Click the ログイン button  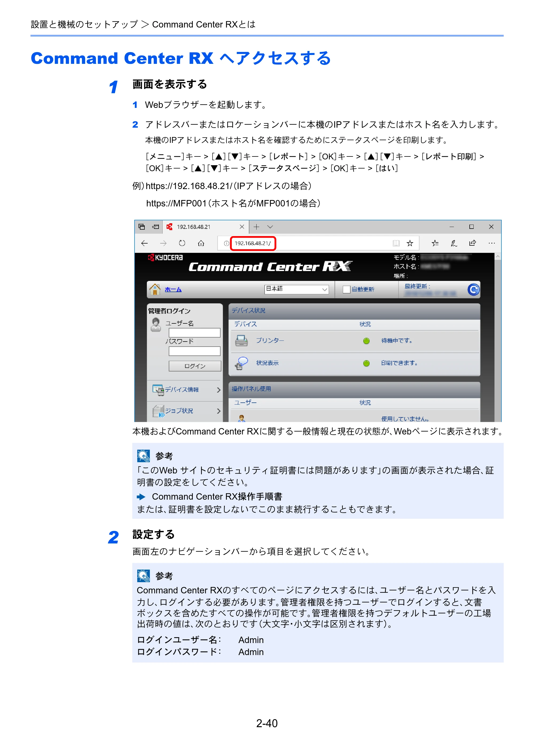click(x=195, y=366)
